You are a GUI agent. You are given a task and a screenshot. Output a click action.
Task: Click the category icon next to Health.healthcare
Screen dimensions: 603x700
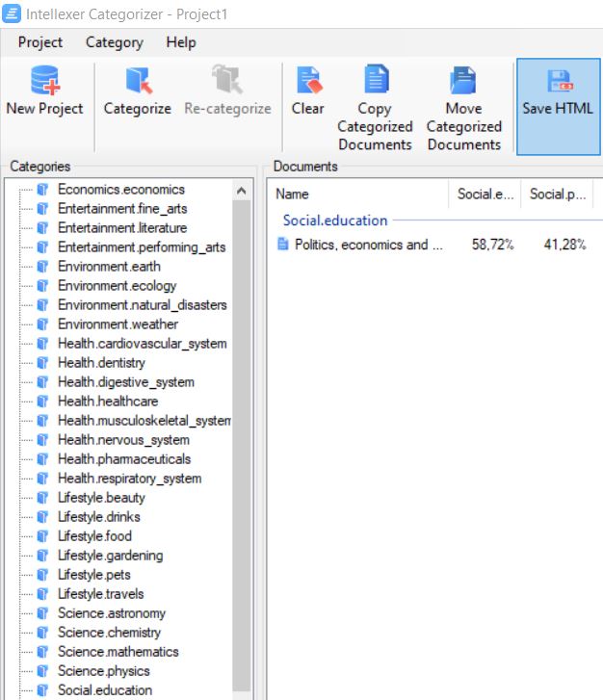click(x=42, y=402)
